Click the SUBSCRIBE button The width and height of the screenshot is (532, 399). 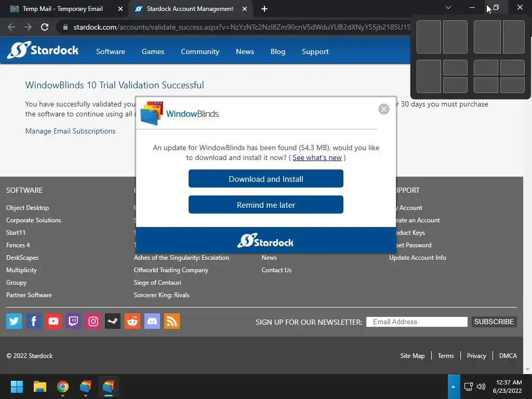click(494, 322)
